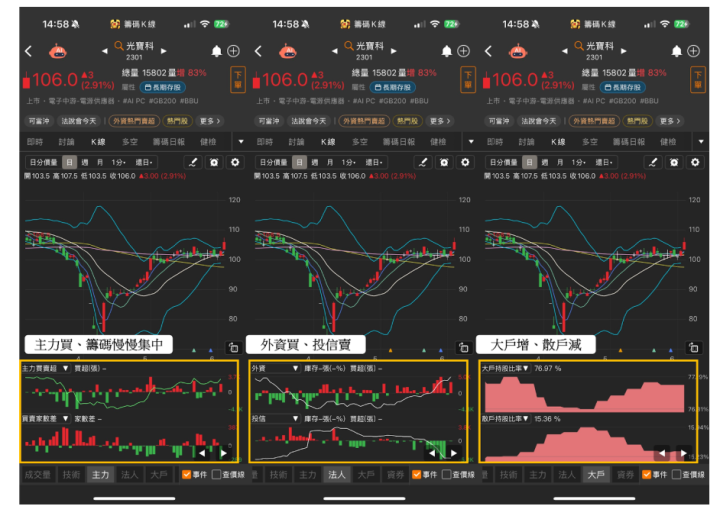Open the 投信 indicator dropdown
720x519 pixels.
[275, 418]
